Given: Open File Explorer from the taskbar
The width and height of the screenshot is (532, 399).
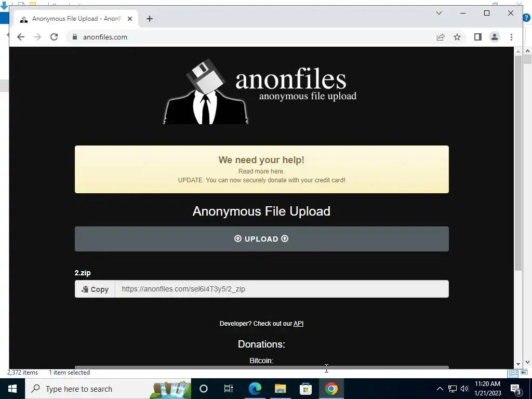Looking at the screenshot, I should pos(280,389).
